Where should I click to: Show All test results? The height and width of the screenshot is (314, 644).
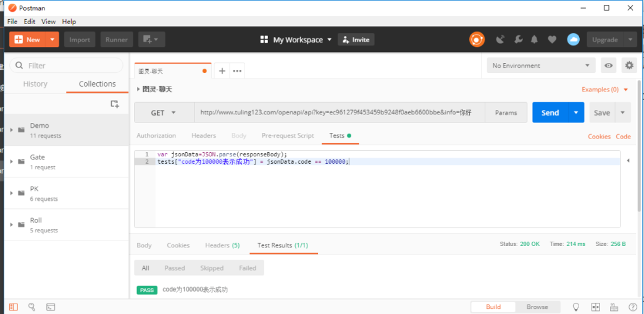[x=145, y=268]
